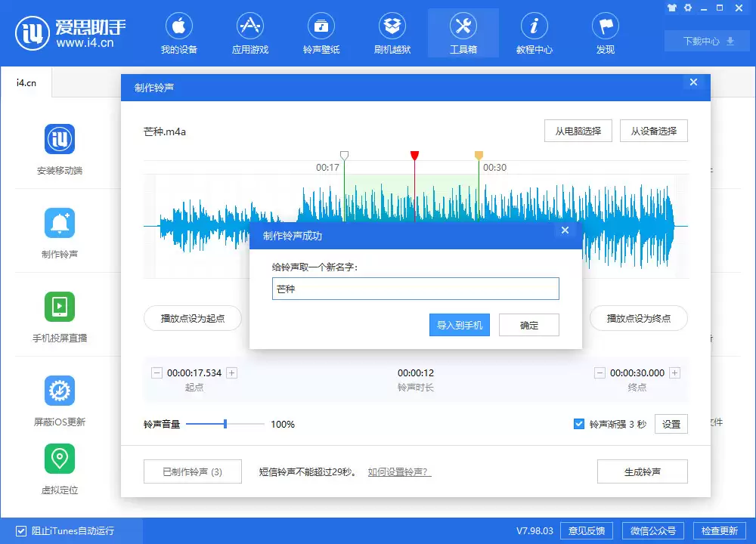The width and height of the screenshot is (756, 544).
Task: Open the 手机投屏直播 screen mirroring tool
Action: coord(60,317)
